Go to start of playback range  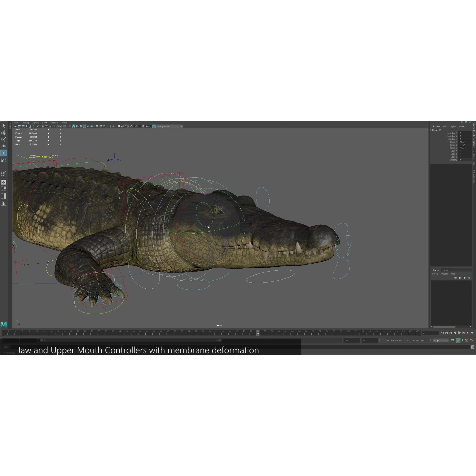pyautogui.click(x=442, y=333)
